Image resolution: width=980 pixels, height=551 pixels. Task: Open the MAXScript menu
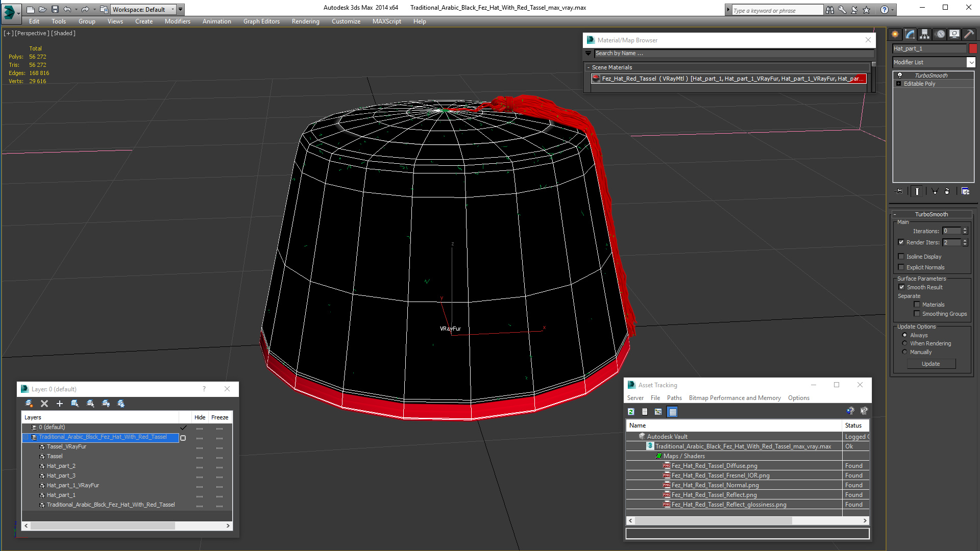(386, 21)
